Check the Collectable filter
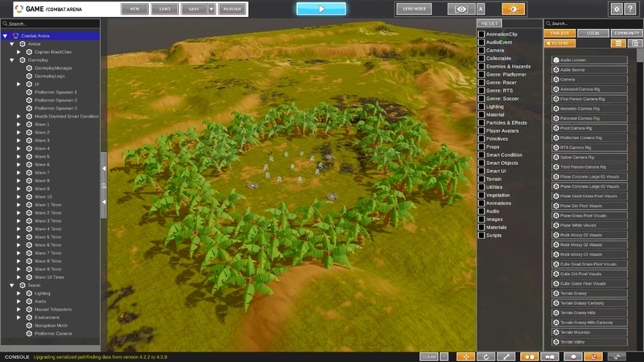Image resolution: width=644 pixels, height=362 pixels. coord(481,58)
